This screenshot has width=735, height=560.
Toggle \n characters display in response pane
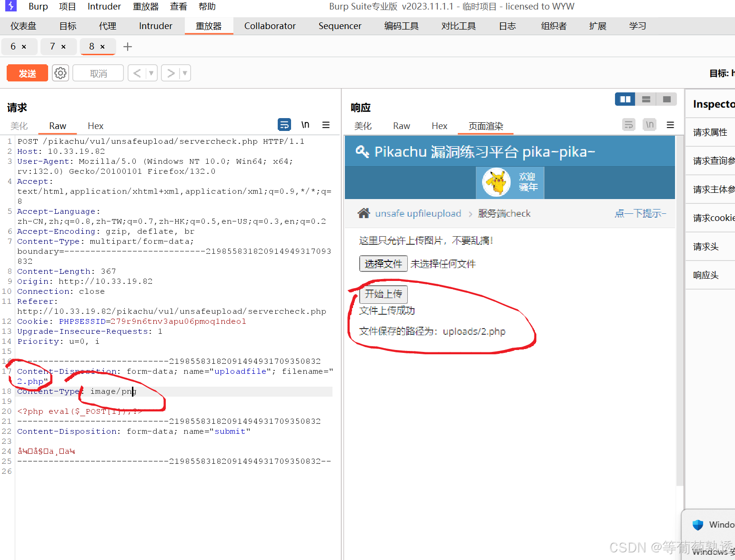coord(650,125)
